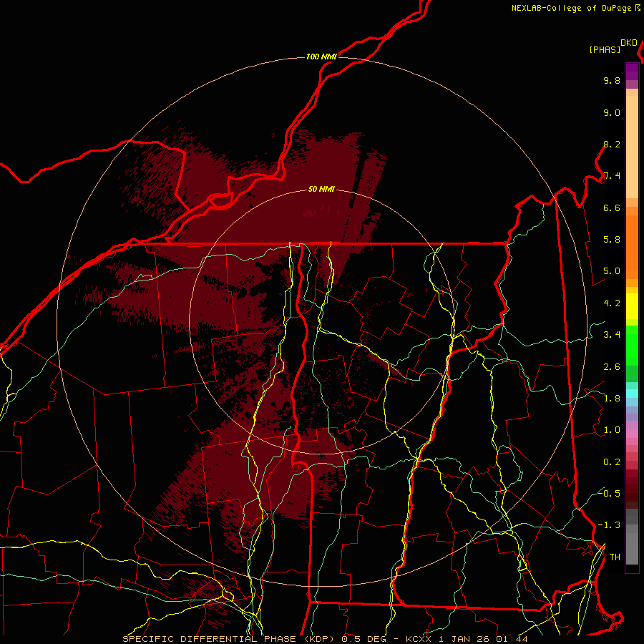This screenshot has width=644, height=644.
Task: Click the yellow swatch in color bar
Action: (632, 306)
